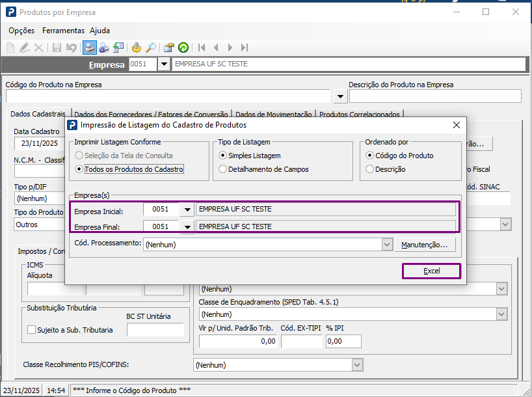
Task: Switch to the Dados de Movimentação tab
Action: click(273, 114)
